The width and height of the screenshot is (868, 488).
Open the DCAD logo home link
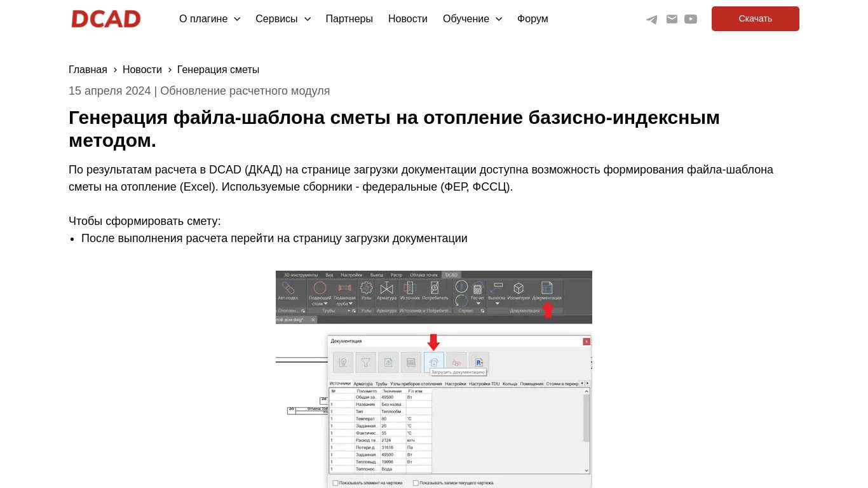pyautogui.click(x=106, y=19)
